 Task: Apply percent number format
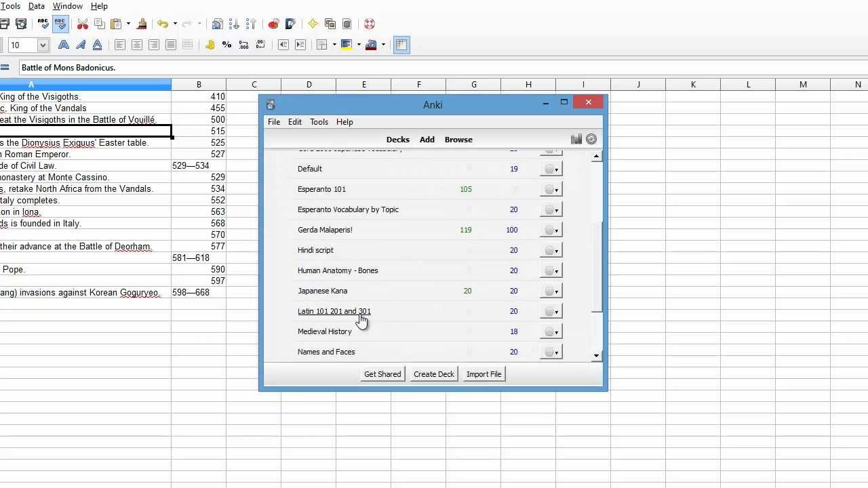(x=226, y=45)
